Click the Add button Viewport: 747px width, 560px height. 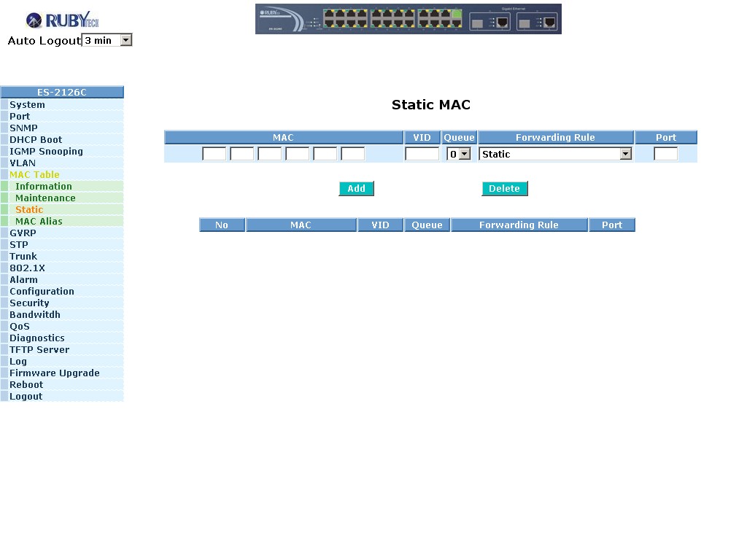click(x=356, y=189)
